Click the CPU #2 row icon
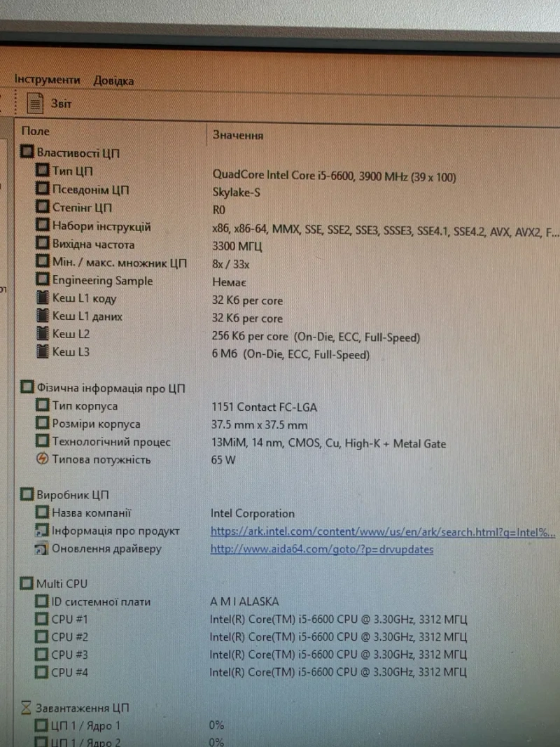This screenshot has width=560, height=747. [x=42, y=636]
